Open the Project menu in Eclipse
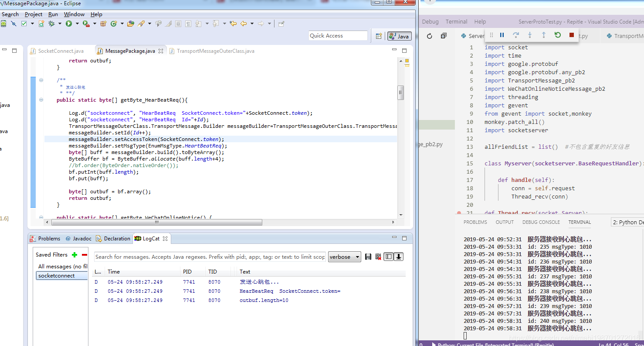 [x=34, y=14]
